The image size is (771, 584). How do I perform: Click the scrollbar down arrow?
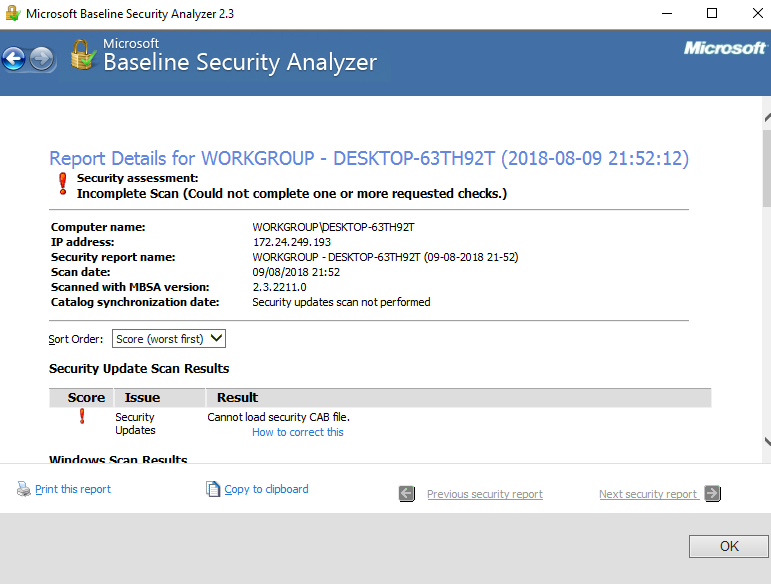[767, 441]
